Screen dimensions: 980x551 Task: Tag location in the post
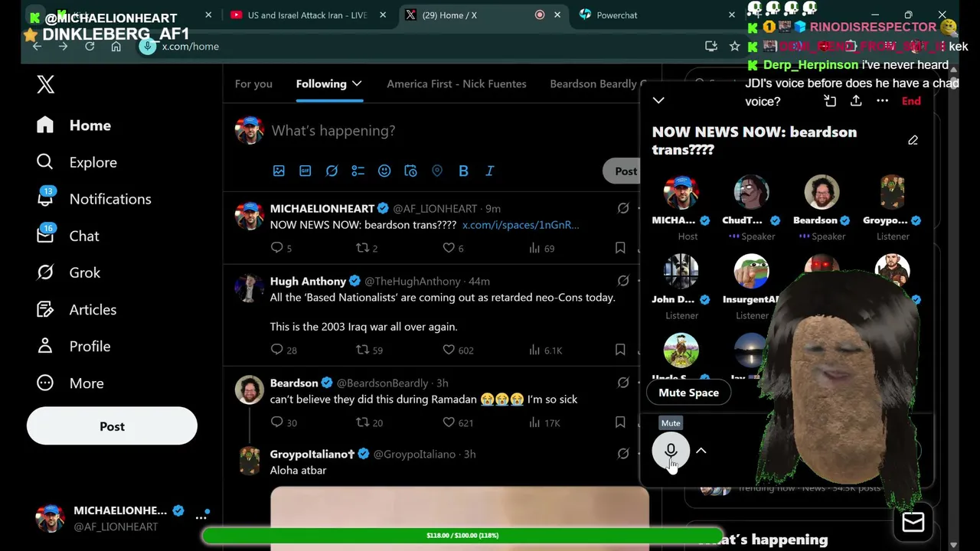coord(436,171)
